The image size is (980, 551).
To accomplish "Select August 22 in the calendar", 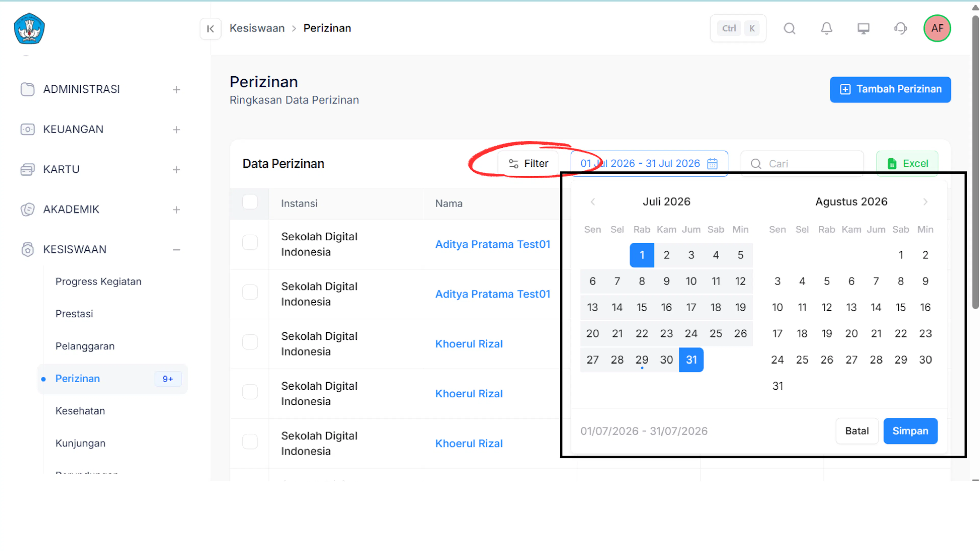I will (900, 333).
